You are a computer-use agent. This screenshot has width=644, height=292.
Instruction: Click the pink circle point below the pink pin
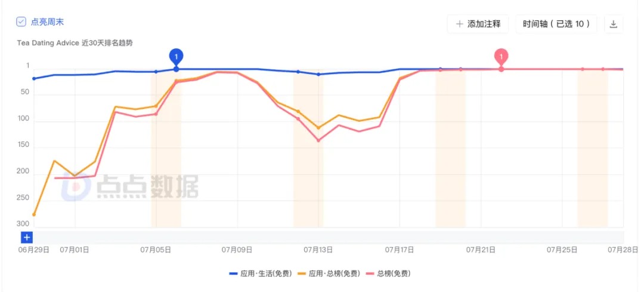pyautogui.click(x=501, y=69)
